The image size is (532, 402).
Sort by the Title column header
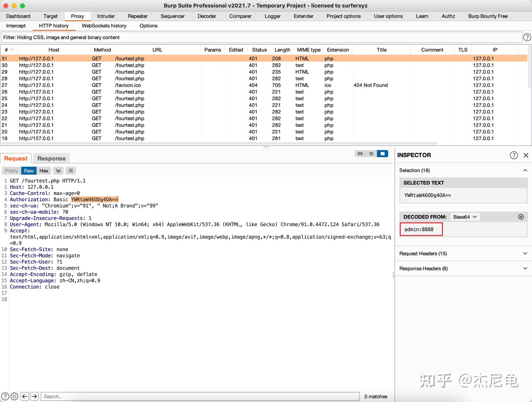click(x=382, y=50)
